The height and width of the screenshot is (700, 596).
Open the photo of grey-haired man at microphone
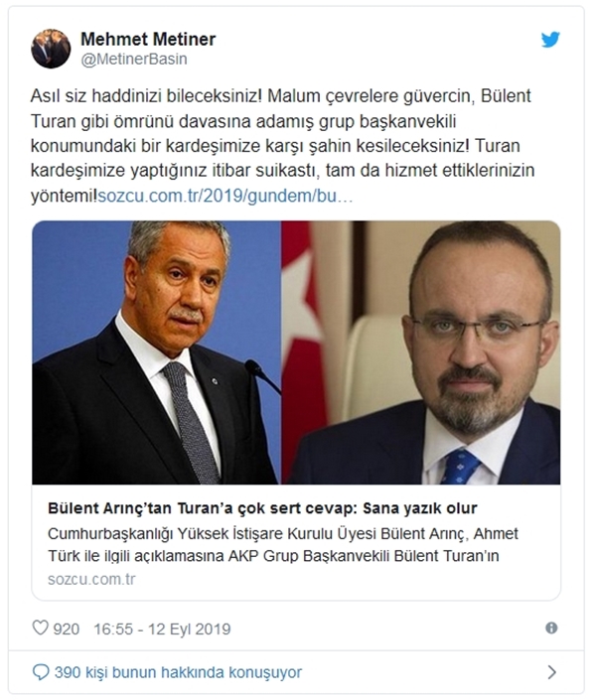coord(156,352)
